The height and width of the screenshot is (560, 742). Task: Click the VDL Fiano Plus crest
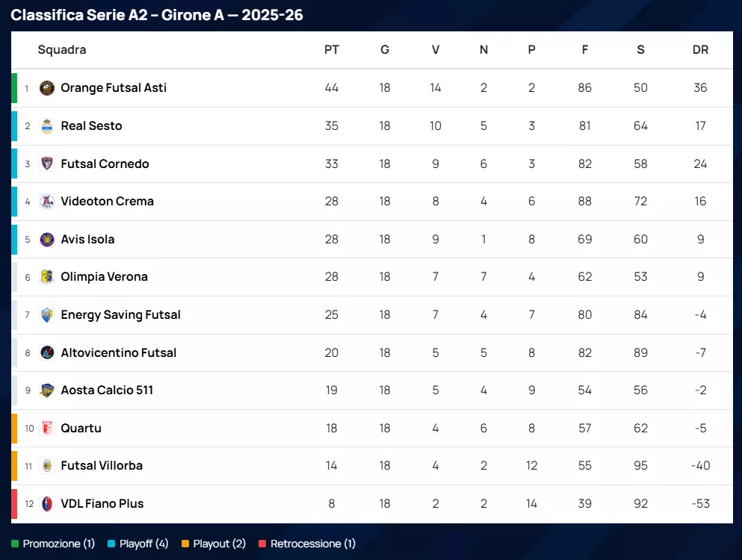pyautogui.click(x=47, y=504)
